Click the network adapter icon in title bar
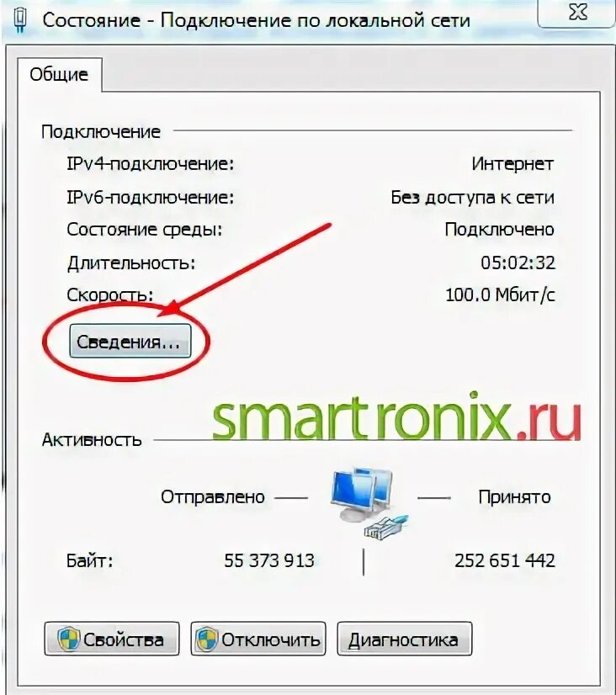 click(20, 21)
